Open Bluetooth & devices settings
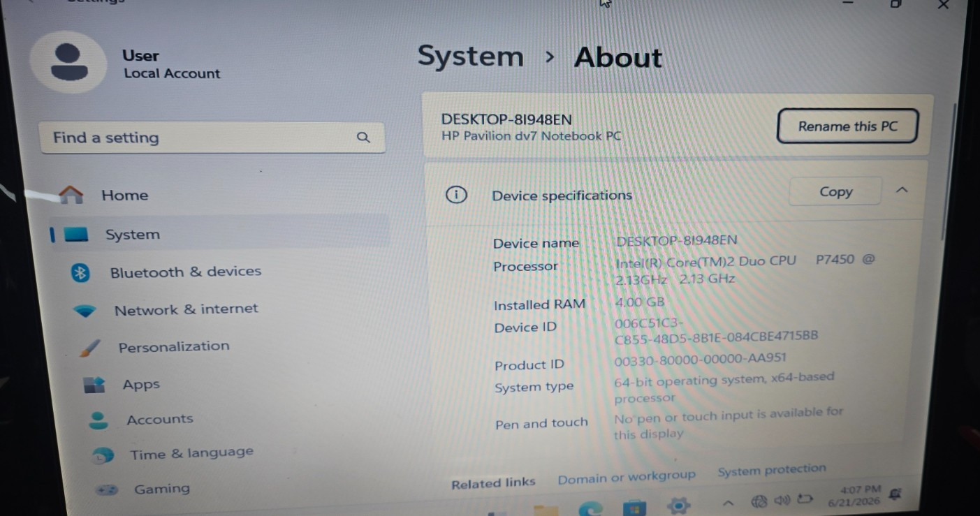 click(185, 272)
